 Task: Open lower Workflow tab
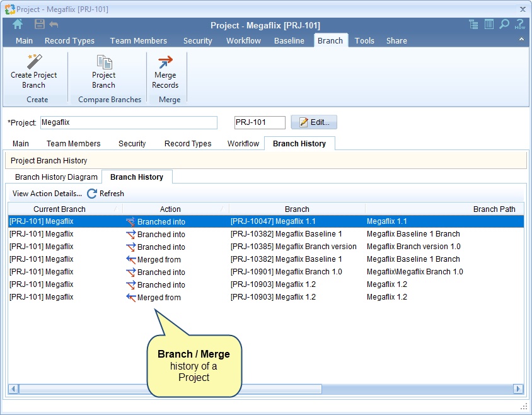click(243, 144)
